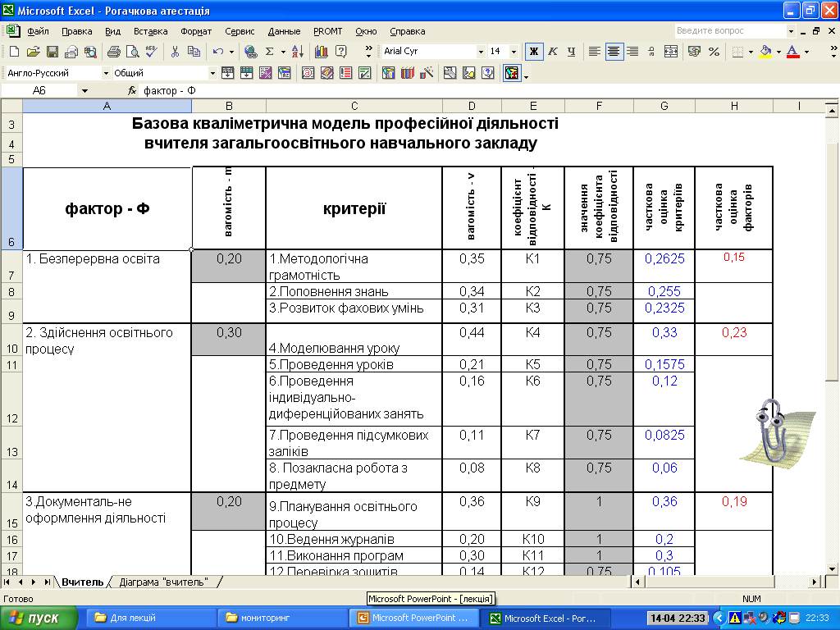The image size is (840, 630).
Task: Expand the Общий topic dropdown
Action: tap(212, 73)
